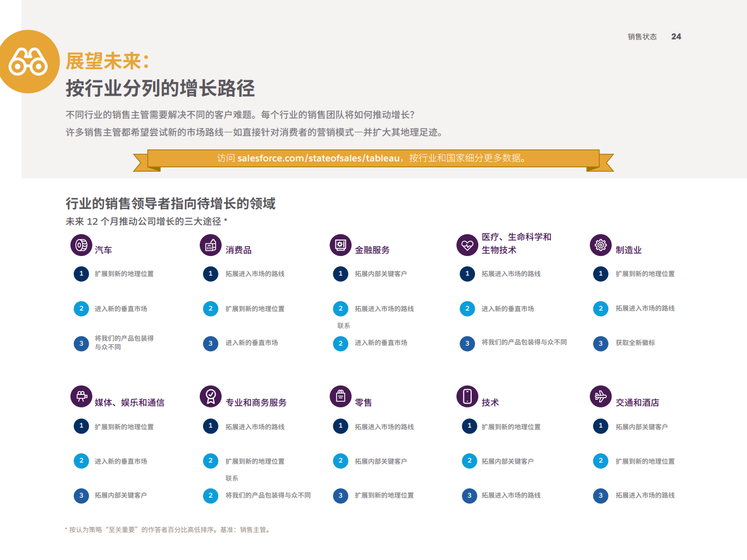The image size is (747, 560).
Task: Click the page number 24
Action: [676, 37]
